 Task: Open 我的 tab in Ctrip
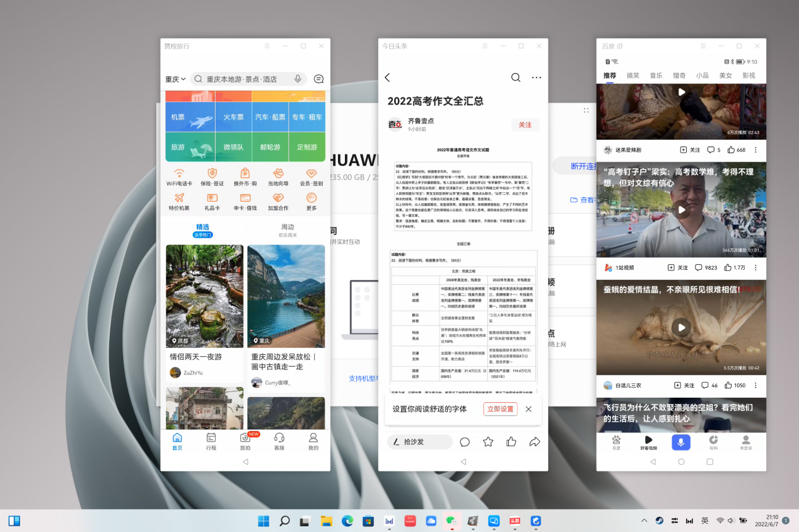click(313, 441)
